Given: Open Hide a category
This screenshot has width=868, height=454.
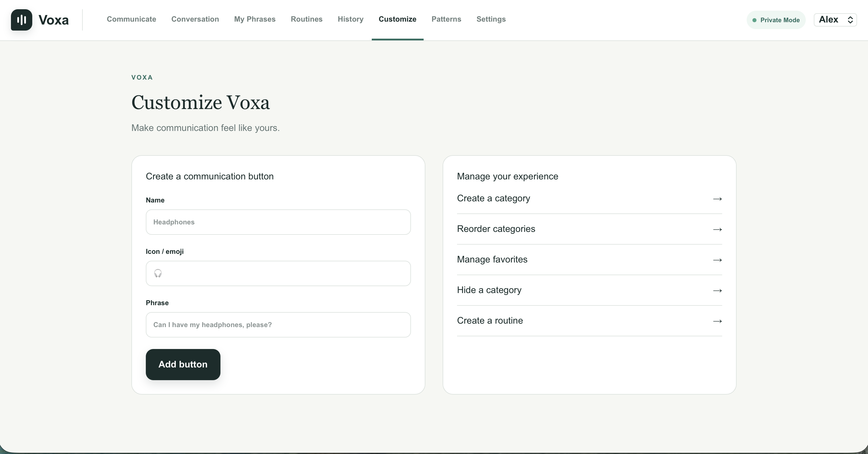Looking at the screenshot, I should (x=589, y=290).
